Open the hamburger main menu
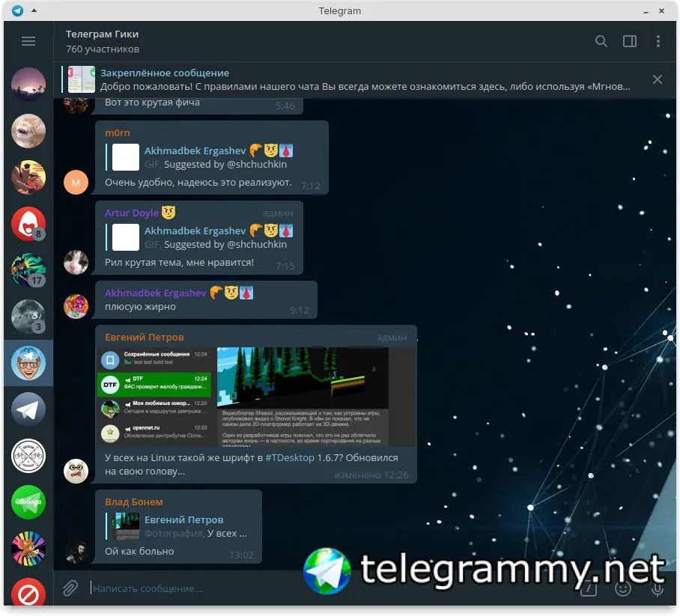This screenshot has height=616, width=680. [28, 41]
